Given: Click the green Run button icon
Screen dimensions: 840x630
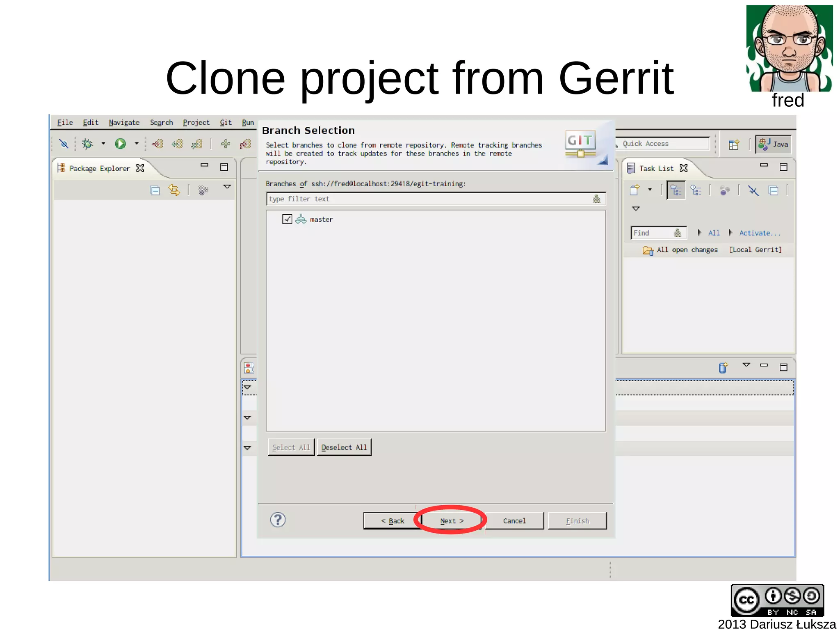Looking at the screenshot, I should click(120, 144).
